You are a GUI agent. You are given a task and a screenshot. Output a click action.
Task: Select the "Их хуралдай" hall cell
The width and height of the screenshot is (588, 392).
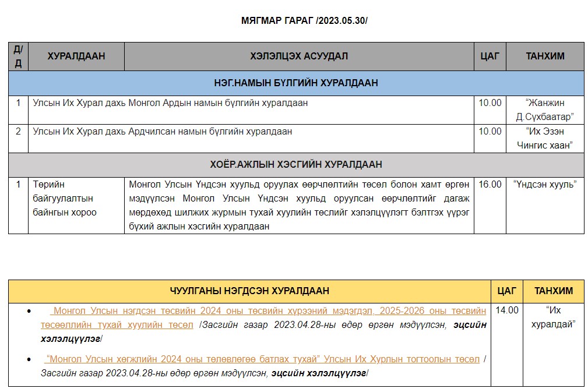(553, 317)
